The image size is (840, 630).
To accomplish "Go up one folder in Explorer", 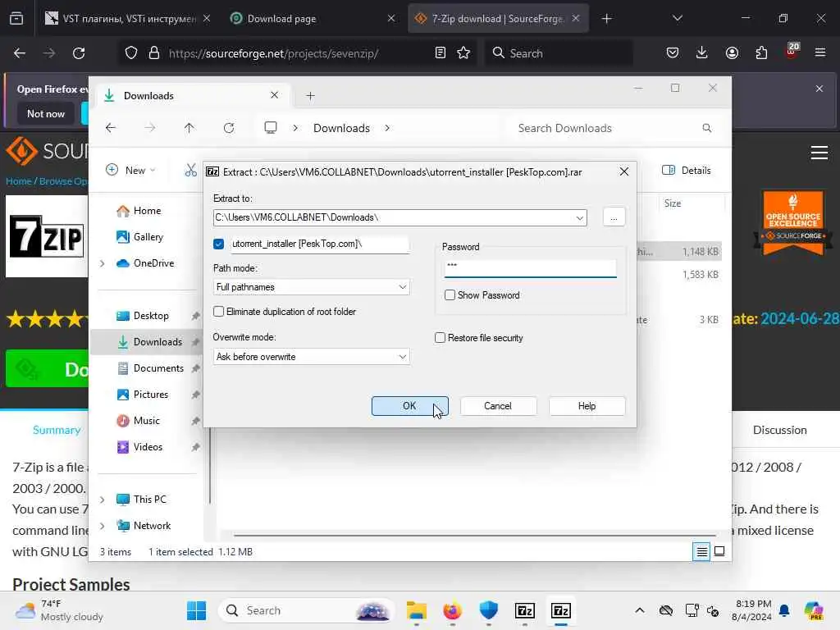I will [189, 128].
